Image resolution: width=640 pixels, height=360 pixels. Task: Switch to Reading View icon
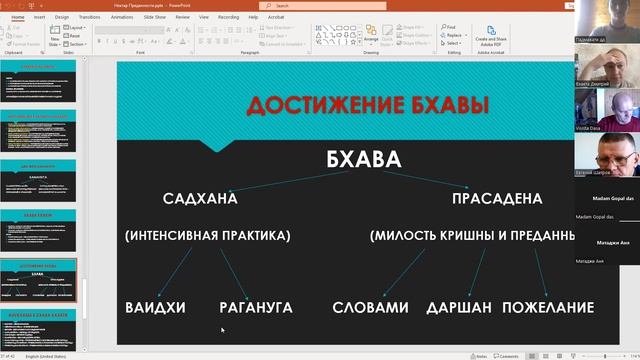click(x=559, y=356)
